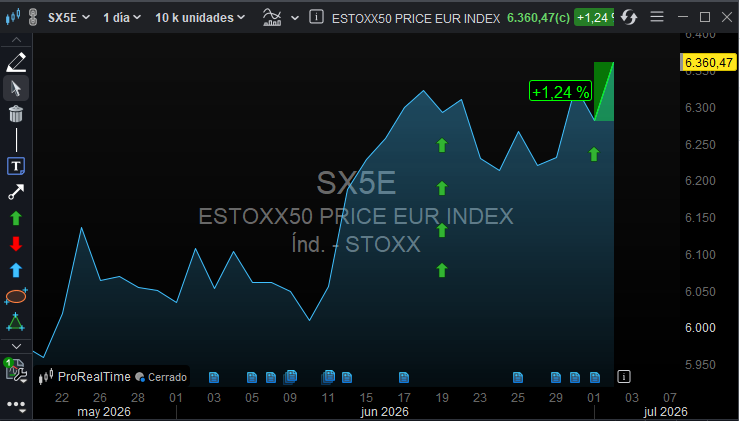This screenshot has height=421, width=740.
Task: Select the text T tool
Action: coord(16,166)
